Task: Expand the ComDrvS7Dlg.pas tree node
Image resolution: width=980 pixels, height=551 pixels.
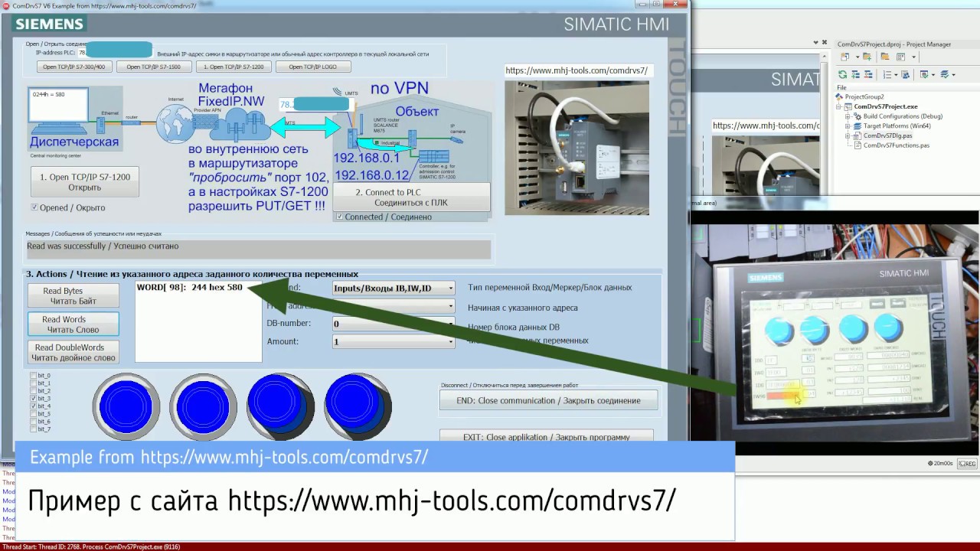Action: pyautogui.click(x=848, y=135)
